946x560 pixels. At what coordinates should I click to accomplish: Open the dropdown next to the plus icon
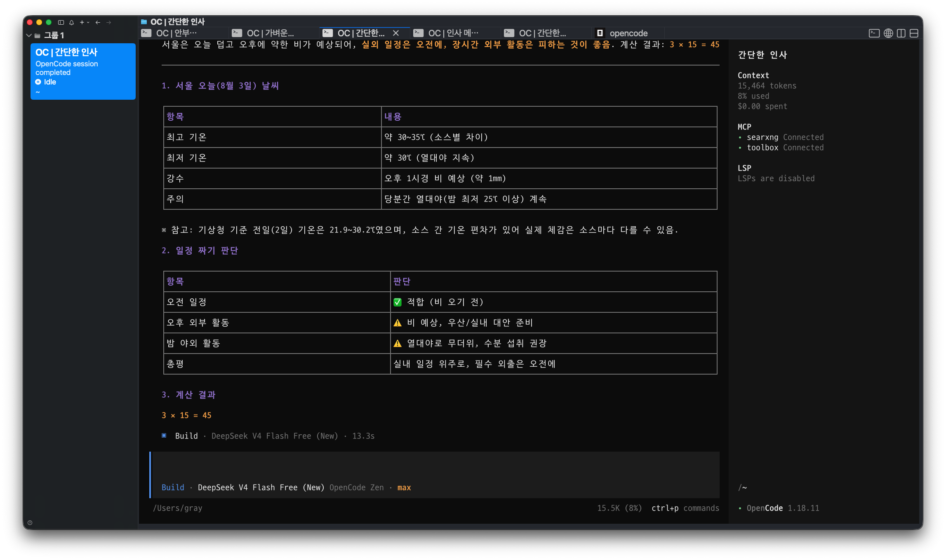(x=88, y=23)
